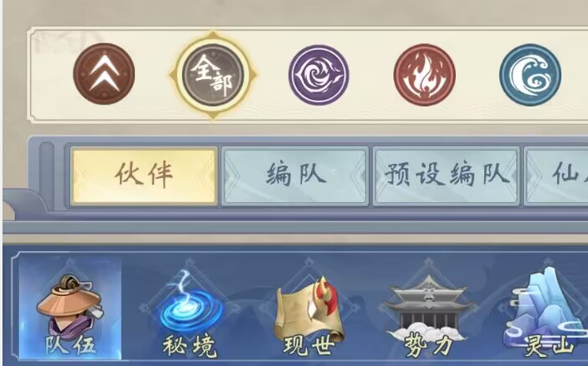Collapse the filter row with double-chevron icon
The image size is (588, 366).
click(x=104, y=74)
